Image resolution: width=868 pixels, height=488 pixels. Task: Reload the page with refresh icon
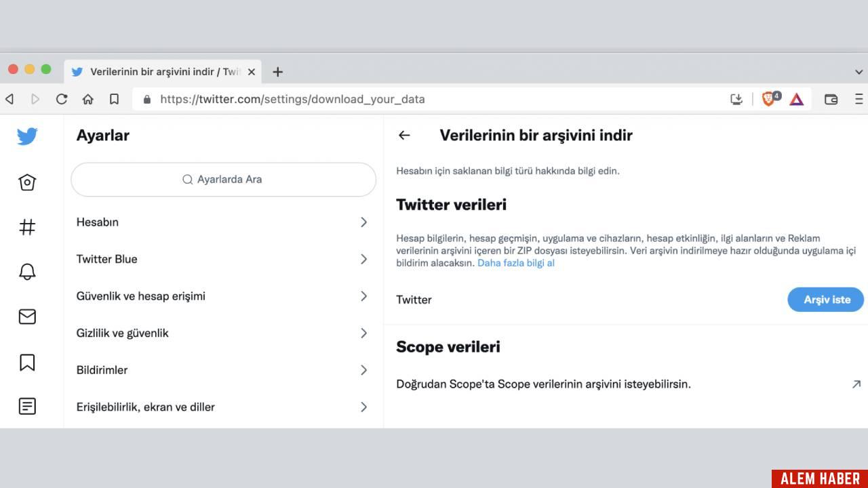pyautogui.click(x=62, y=99)
